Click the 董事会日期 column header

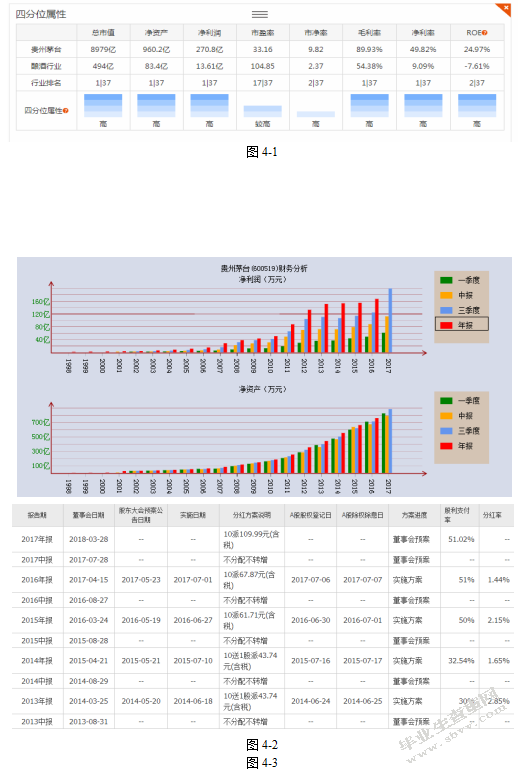(89, 515)
